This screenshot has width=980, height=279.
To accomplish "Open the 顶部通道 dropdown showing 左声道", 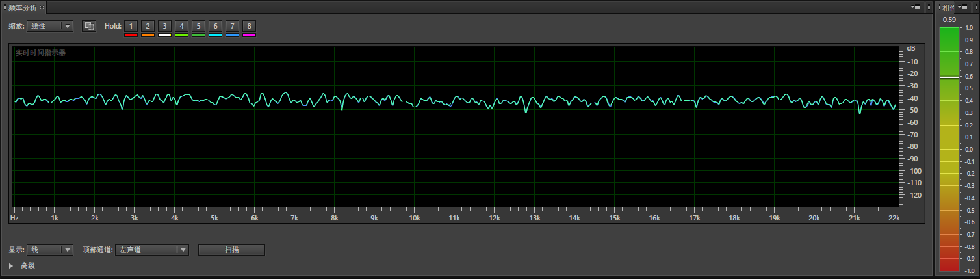I will [x=151, y=250].
